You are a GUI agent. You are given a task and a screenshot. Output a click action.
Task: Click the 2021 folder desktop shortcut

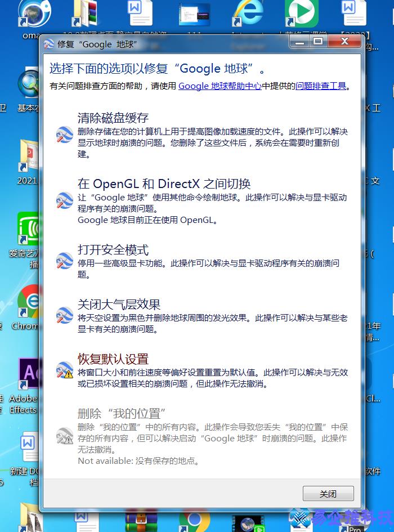pos(29,155)
